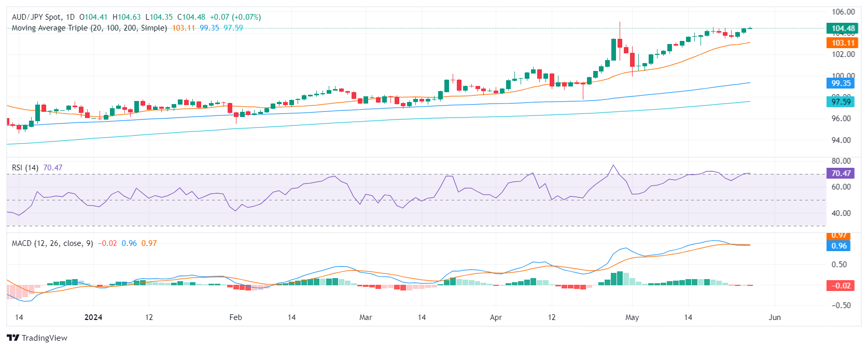Viewport: 868px width, 349px height.
Task: Click the purple 70.47 RSI axis tag
Action: coord(841,173)
